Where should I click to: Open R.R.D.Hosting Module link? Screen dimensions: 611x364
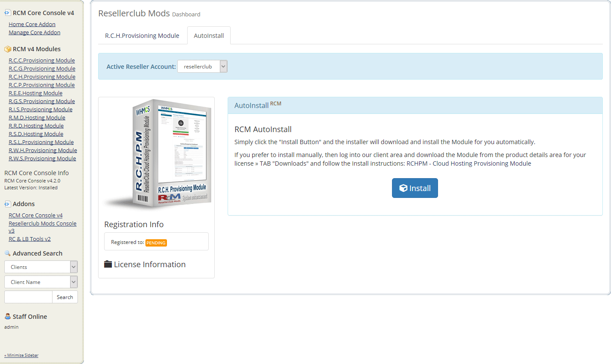pyautogui.click(x=36, y=126)
